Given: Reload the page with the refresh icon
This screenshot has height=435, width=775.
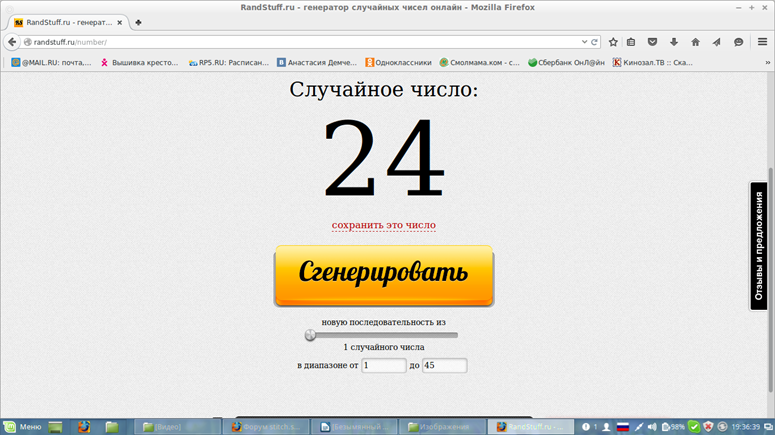Looking at the screenshot, I should (x=595, y=42).
